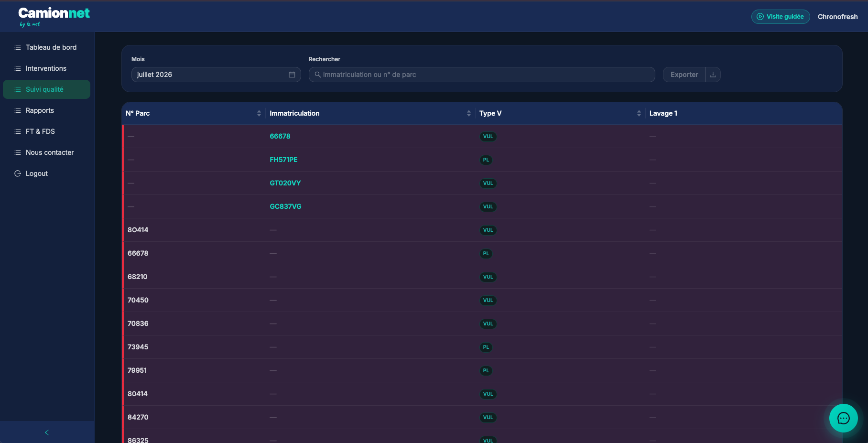Click the VUL badge in GT020VY row

pyautogui.click(x=488, y=184)
